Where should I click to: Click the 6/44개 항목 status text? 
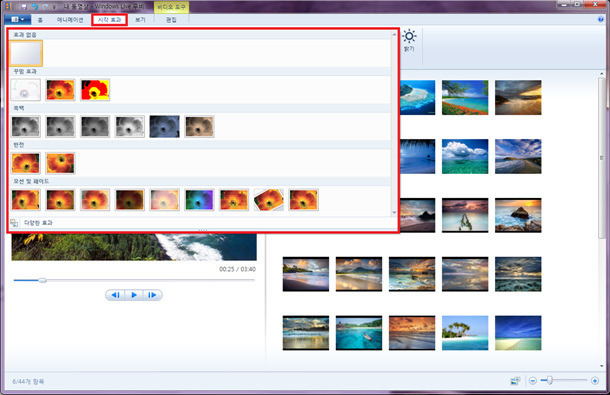coord(28,382)
